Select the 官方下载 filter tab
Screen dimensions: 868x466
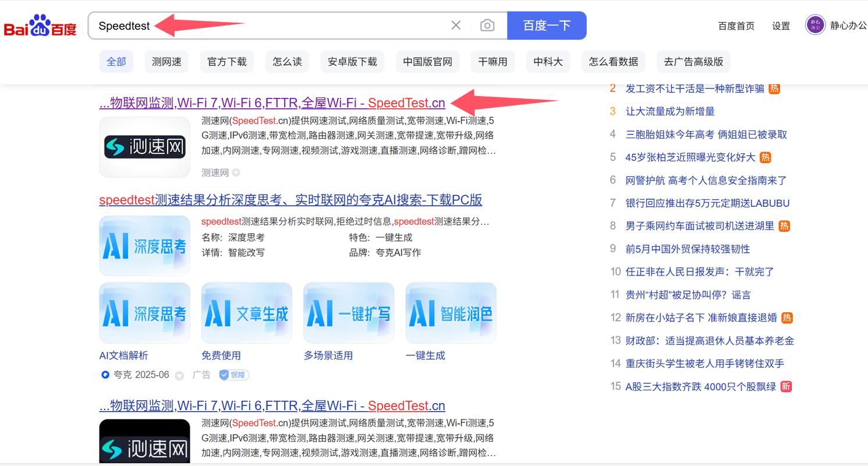point(227,62)
